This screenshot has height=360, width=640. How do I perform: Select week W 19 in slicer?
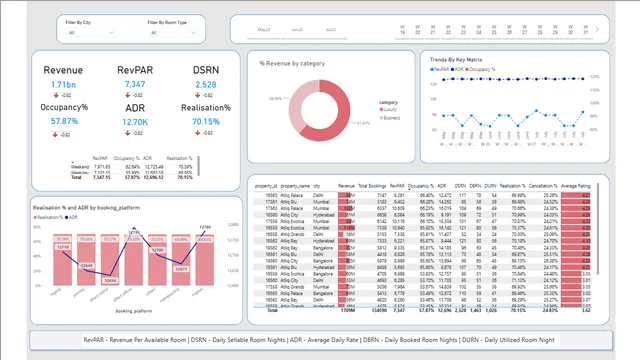coord(402,29)
